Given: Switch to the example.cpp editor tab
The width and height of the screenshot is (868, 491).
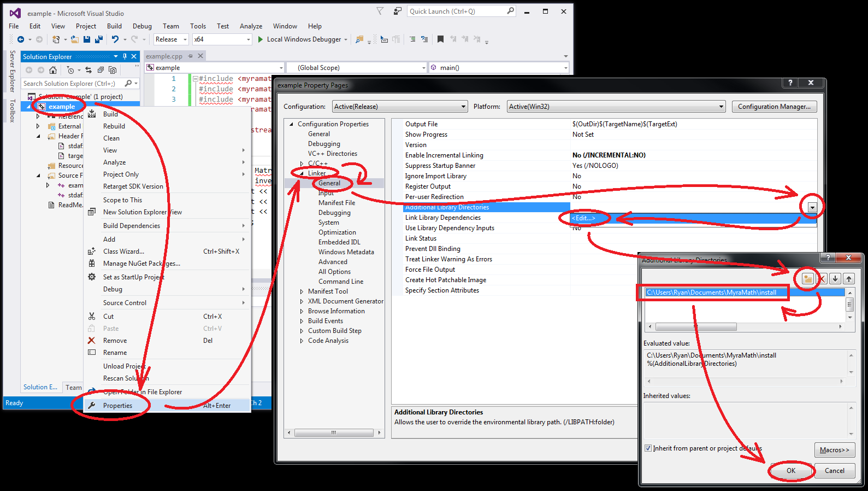Looking at the screenshot, I should coord(164,56).
